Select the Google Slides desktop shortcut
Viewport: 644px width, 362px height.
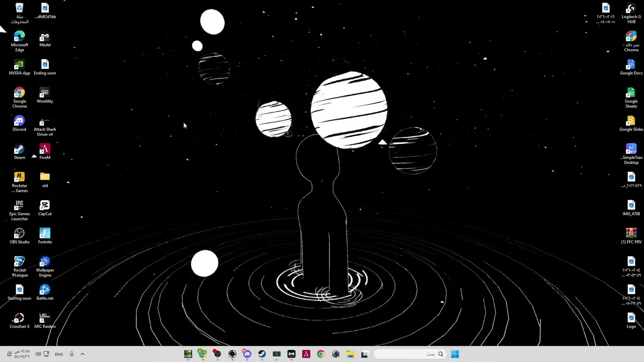(631, 124)
